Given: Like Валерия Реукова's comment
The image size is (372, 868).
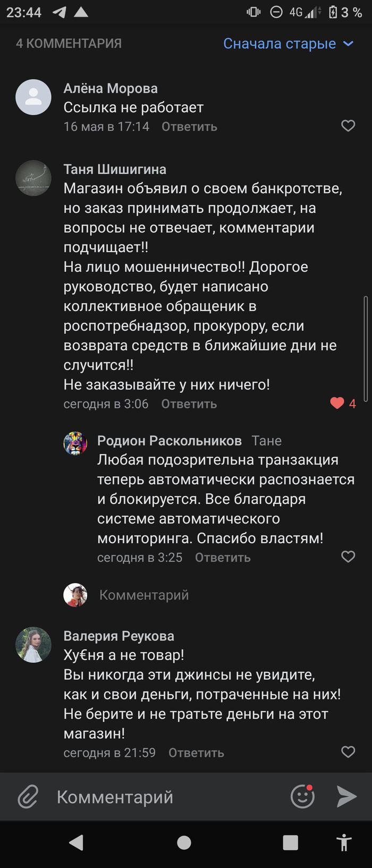Looking at the screenshot, I should pos(348,752).
